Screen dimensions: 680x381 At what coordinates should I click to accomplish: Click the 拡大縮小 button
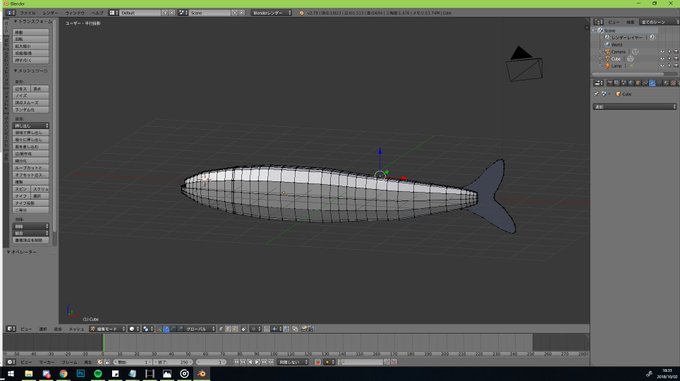pyautogui.click(x=31, y=46)
